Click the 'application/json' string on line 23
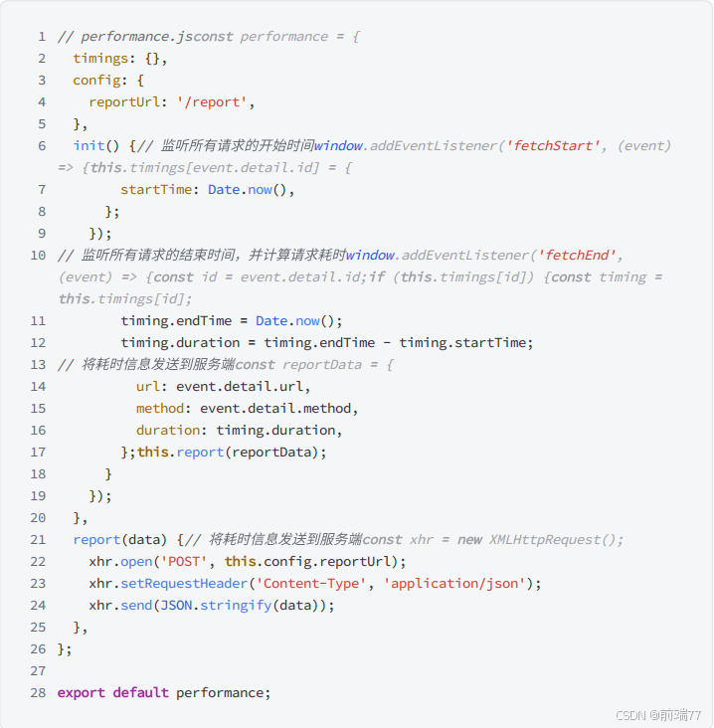This screenshot has width=714, height=728. pyautogui.click(x=453, y=583)
